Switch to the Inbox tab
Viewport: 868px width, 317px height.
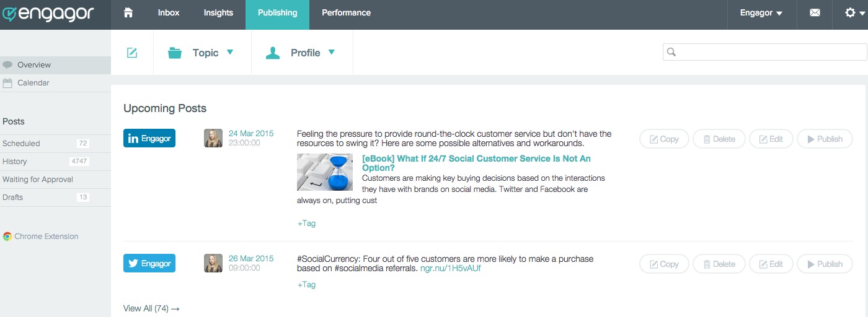[x=169, y=13]
